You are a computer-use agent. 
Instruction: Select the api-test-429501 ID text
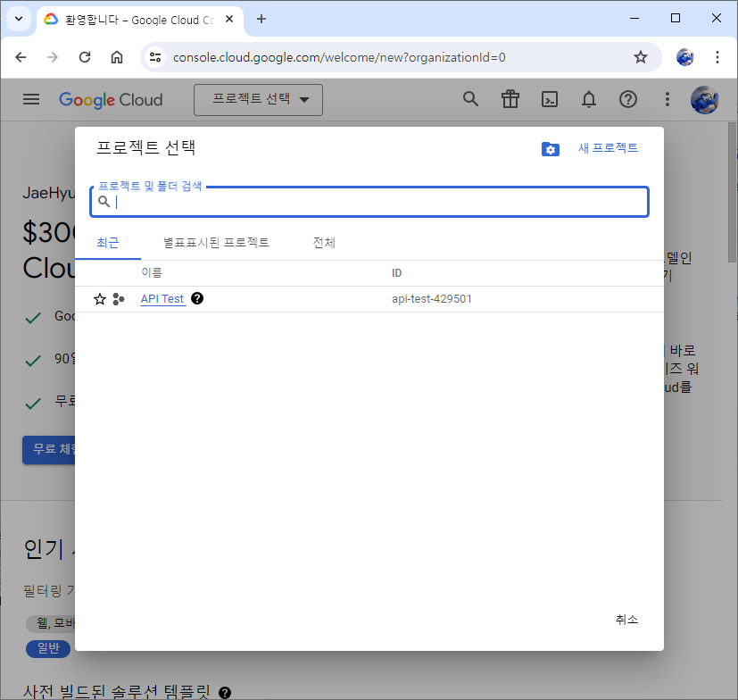(432, 299)
